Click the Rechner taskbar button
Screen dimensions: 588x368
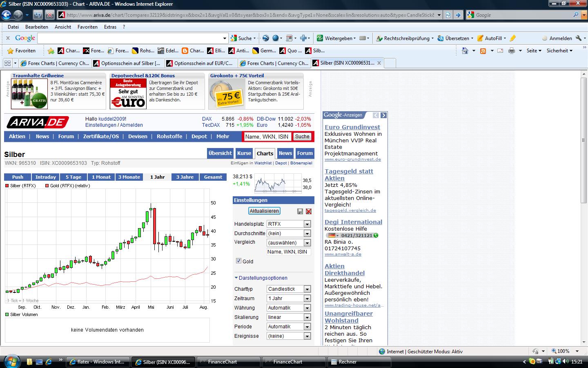359,362
